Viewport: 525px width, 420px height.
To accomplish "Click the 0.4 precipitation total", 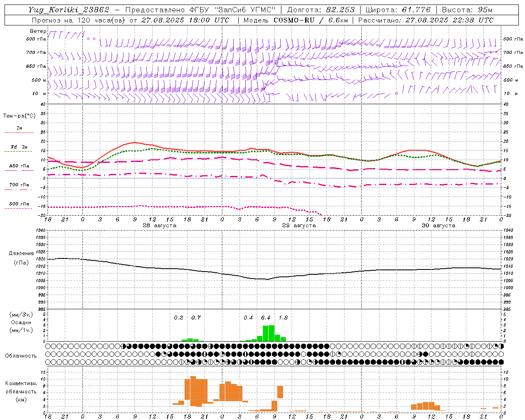I will click(248, 317).
